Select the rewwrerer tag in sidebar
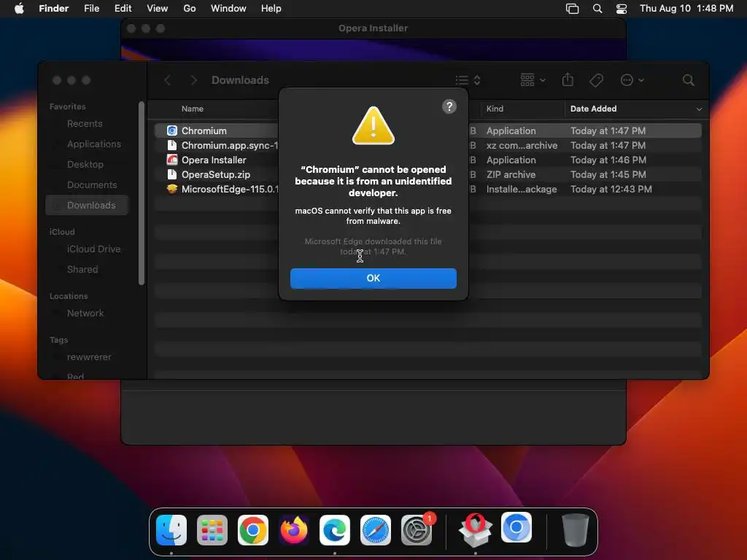 click(89, 357)
